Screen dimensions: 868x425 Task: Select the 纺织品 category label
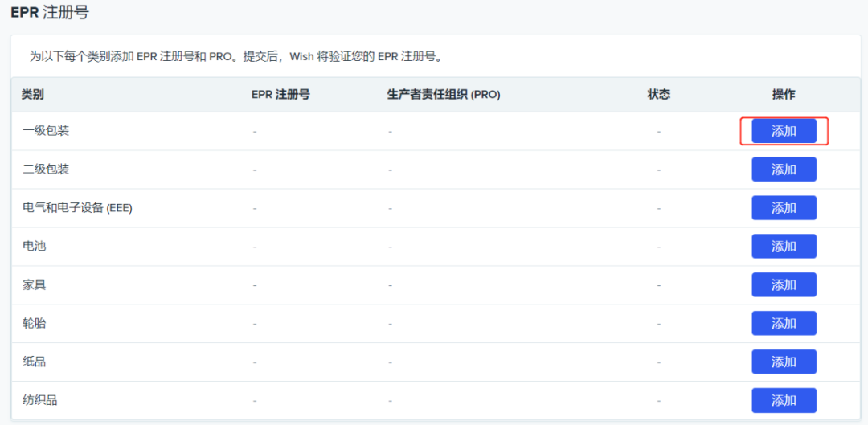tap(40, 400)
